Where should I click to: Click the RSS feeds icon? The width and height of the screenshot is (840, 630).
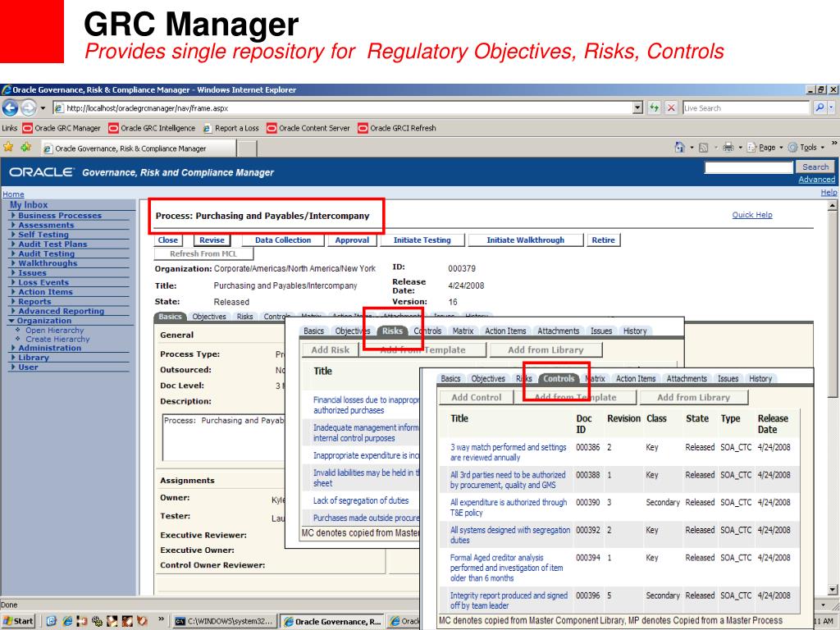(x=703, y=148)
